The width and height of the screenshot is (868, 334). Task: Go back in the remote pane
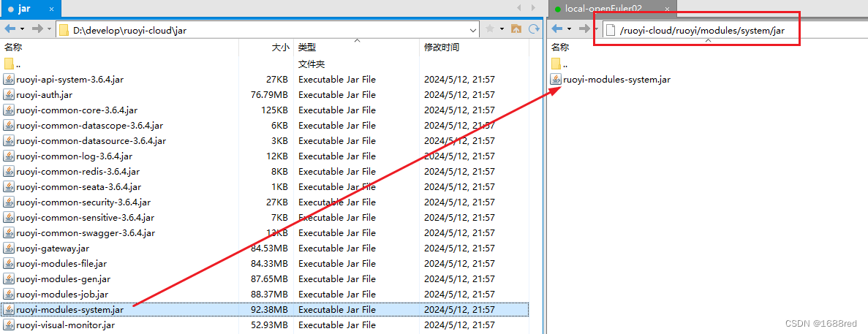pyautogui.click(x=557, y=29)
